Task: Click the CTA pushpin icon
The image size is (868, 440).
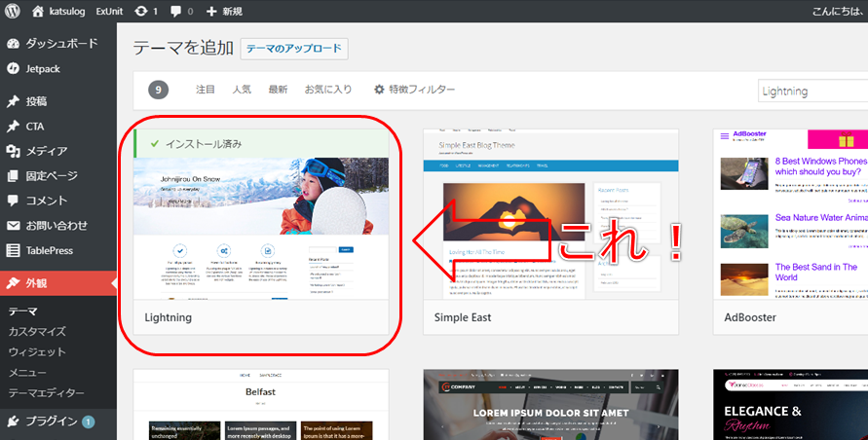Action: [x=13, y=127]
